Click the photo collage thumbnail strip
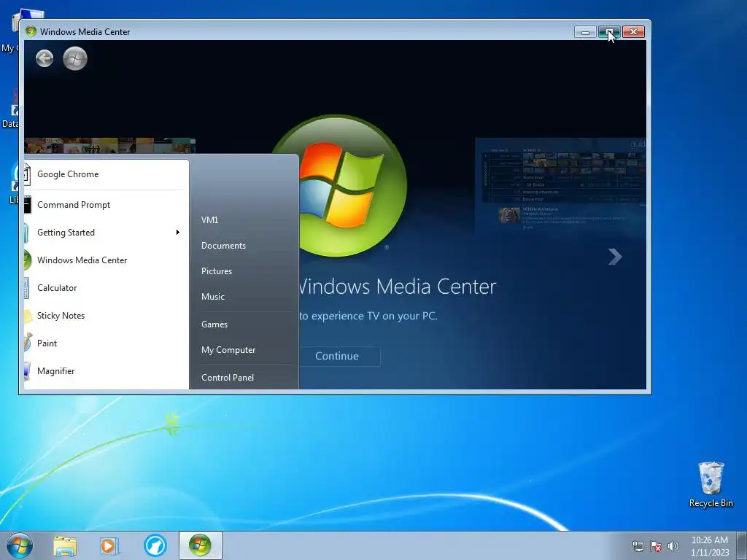This screenshot has height=560, width=747. 109,146
